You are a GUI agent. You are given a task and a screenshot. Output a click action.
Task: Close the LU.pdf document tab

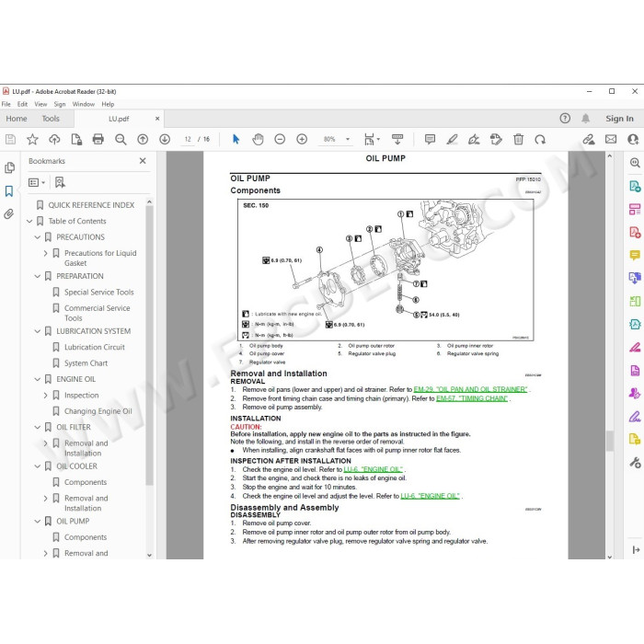pos(157,119)
